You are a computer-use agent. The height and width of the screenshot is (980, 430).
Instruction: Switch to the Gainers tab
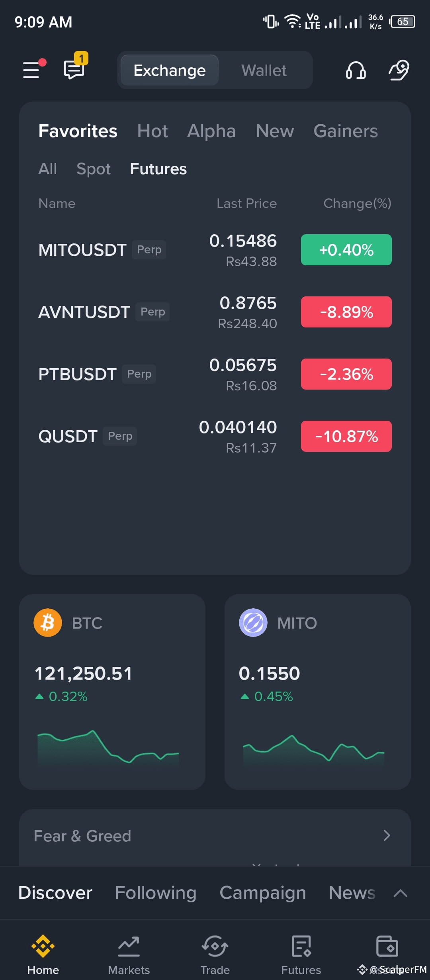pyautogui.click(x=346, y=131)
